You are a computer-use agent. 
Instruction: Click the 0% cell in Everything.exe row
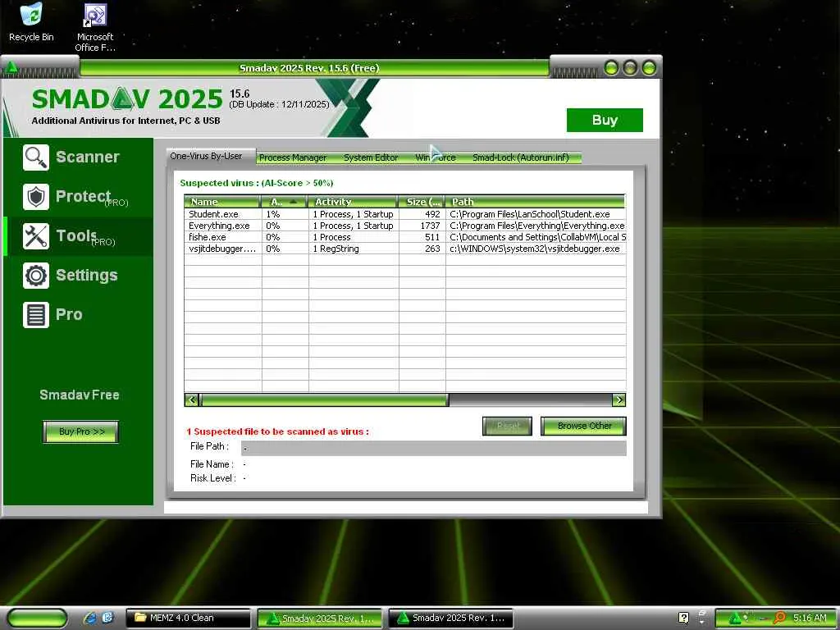(x=273, y=226)
